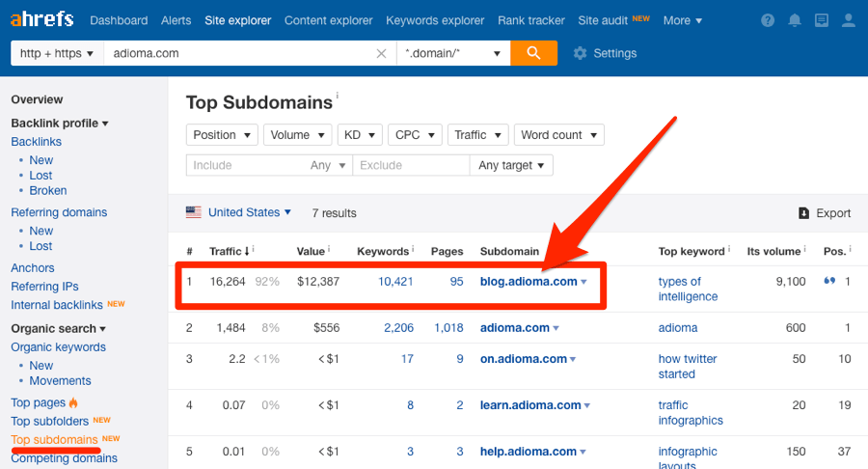868x469 pixels.
Task: Change country from United States dropdown
Action: [250, 212]
